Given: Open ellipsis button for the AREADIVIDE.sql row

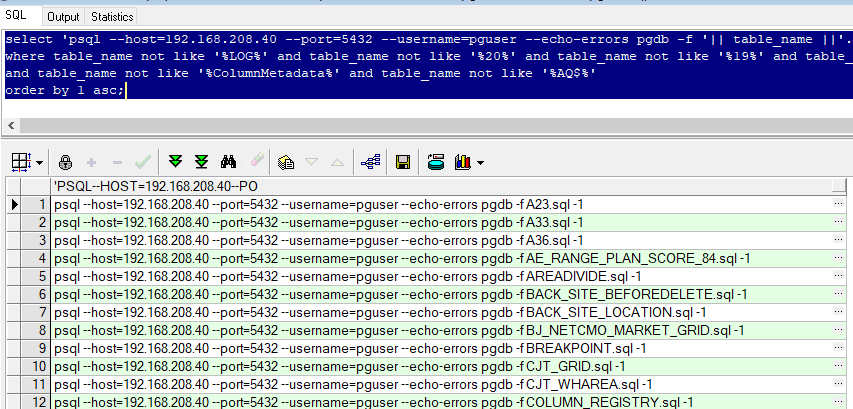Looking at the screenshot, I should 839,276.
